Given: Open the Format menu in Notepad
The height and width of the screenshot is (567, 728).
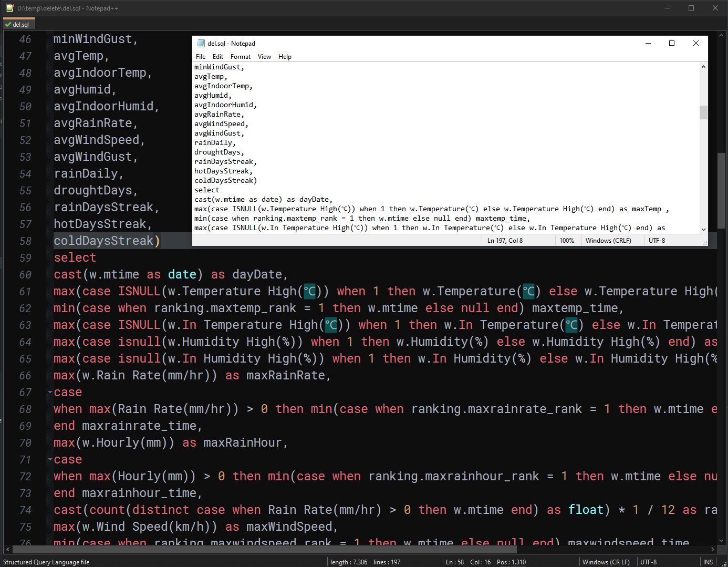Looking at the screenshot, I should click(240, 57).
